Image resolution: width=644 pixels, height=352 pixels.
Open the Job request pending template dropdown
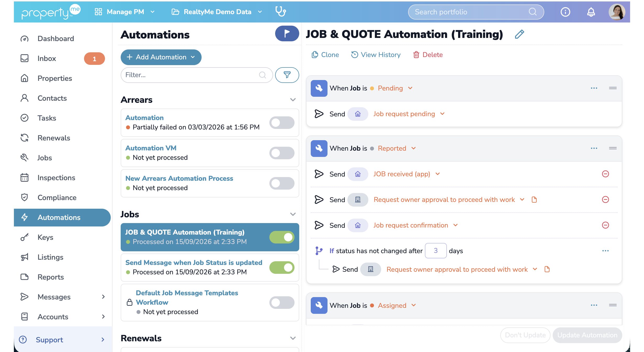click(409, 114)
